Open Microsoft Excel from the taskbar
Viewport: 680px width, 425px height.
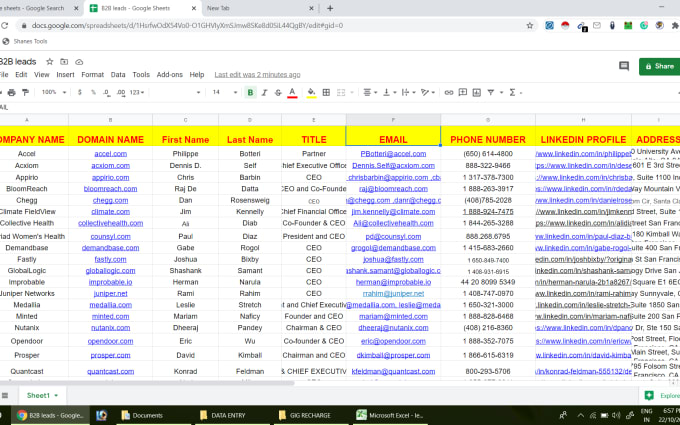(x=390, y=415)
